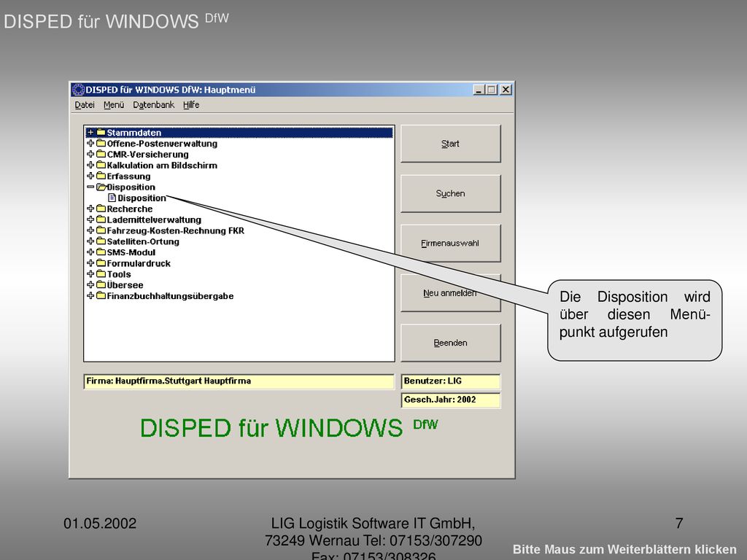Collapse the Disposition folder node

coord(90,187)
